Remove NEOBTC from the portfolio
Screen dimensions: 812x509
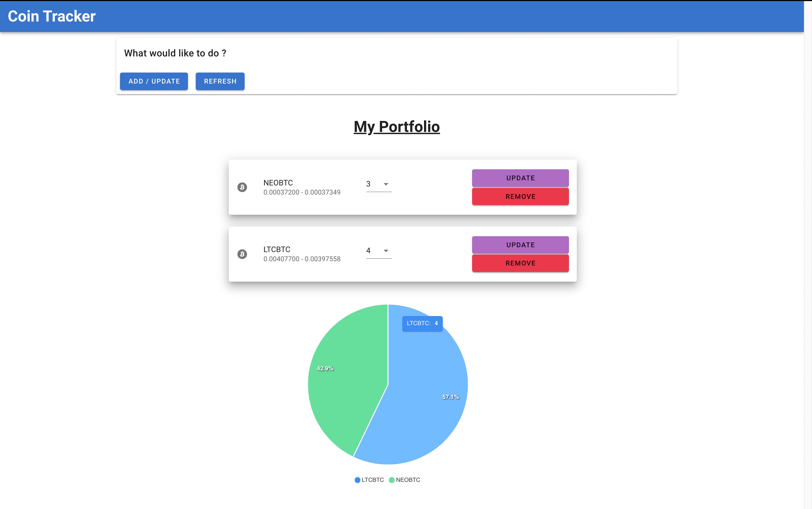520,197
